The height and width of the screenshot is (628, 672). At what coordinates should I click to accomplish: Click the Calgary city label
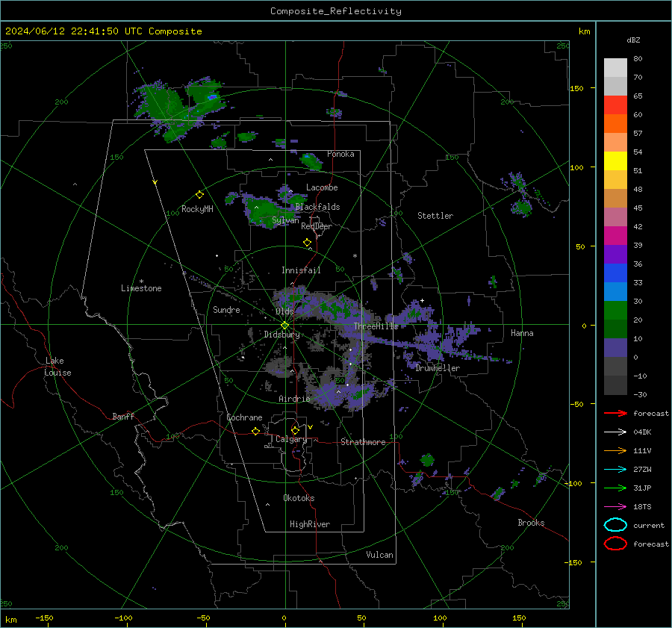[291, 439]
